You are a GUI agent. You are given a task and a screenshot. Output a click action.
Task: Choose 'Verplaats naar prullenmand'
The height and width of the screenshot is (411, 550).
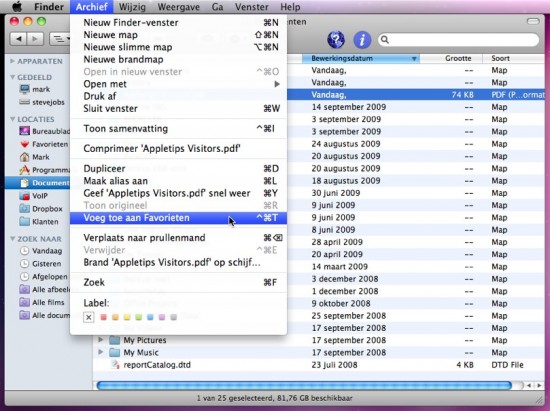point(178,238)
